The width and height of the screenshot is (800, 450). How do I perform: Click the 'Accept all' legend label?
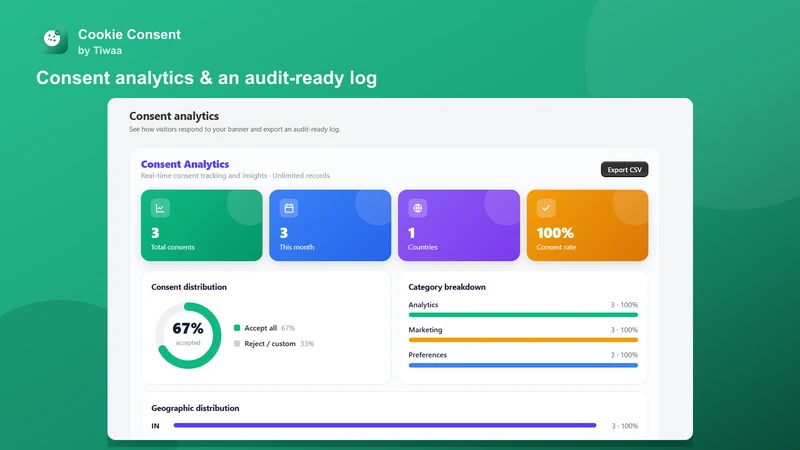[x=260, y=328]
